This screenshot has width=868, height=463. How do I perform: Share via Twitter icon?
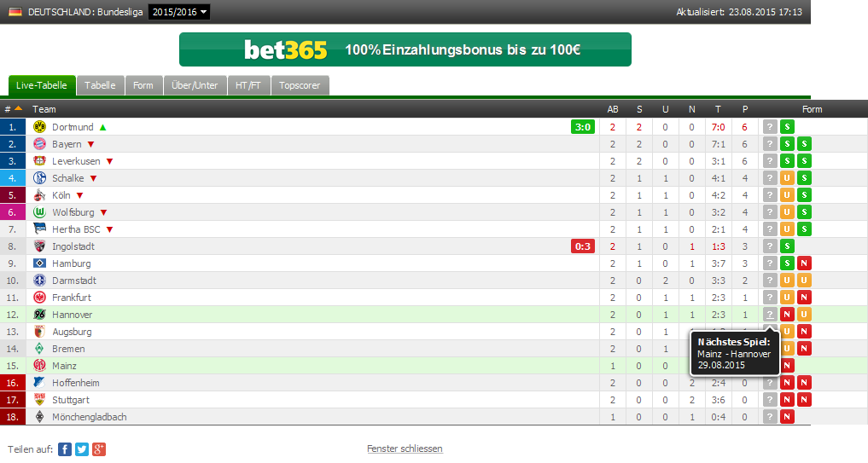82,449
